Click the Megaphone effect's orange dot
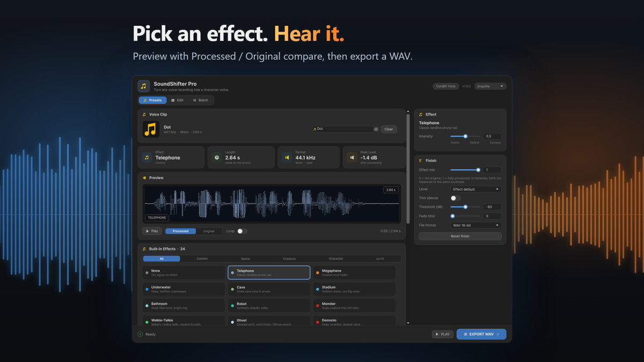 click(318, 272)
